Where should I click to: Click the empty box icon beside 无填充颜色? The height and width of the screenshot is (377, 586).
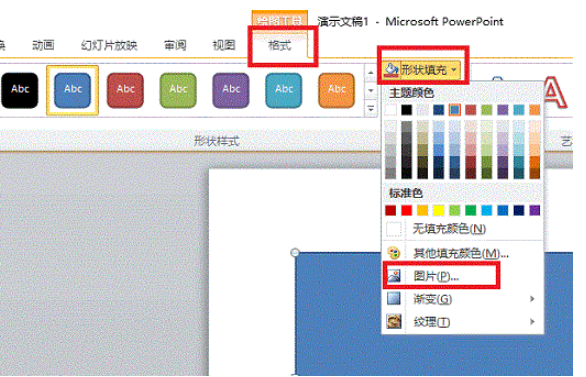(x=394, y=228)
